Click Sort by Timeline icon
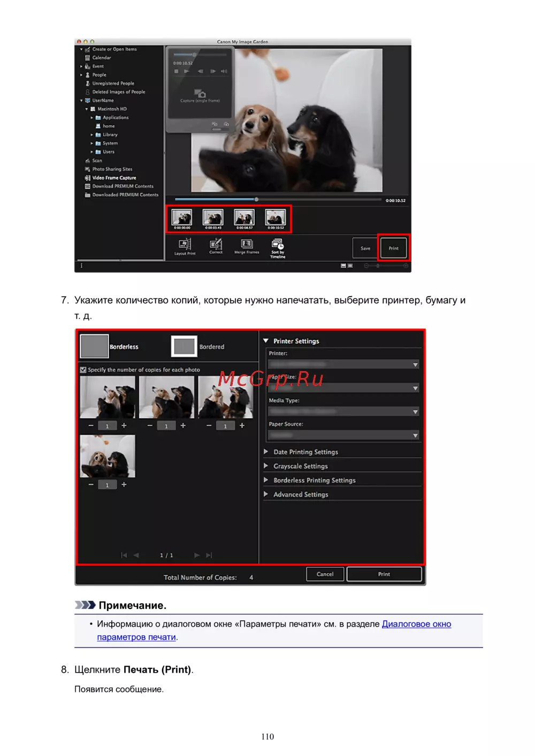The width and height of the screenshot is (535, 756). [278, 245]
